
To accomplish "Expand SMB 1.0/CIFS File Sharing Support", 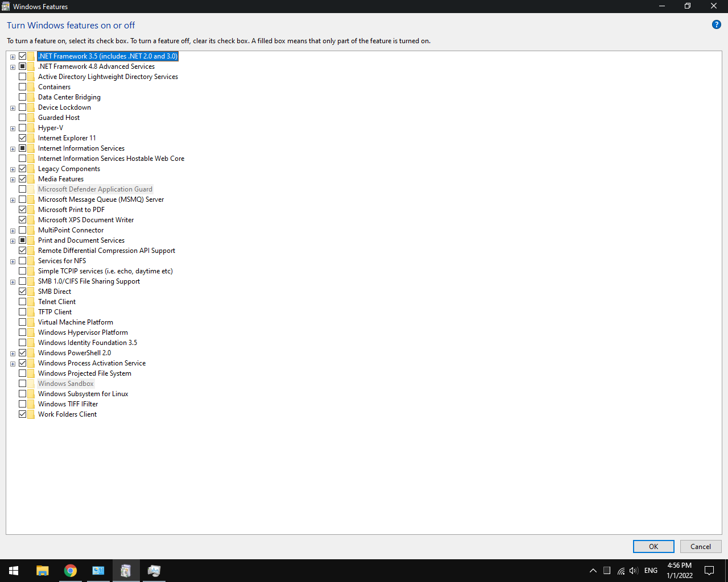I will coord(13,282).
